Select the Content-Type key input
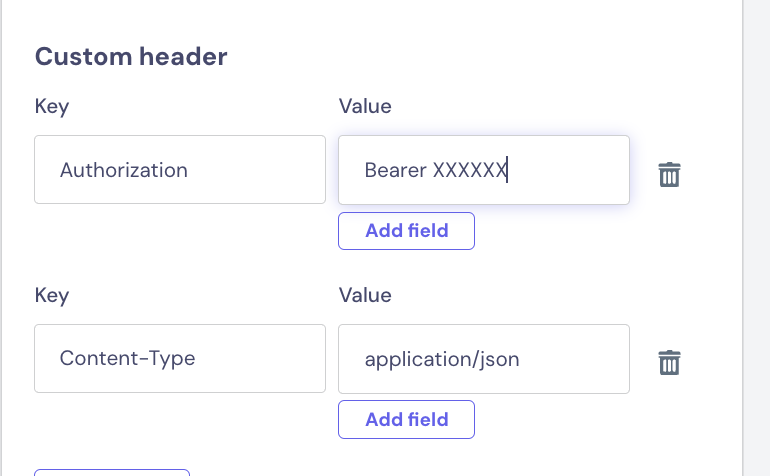 pos(180,358)
